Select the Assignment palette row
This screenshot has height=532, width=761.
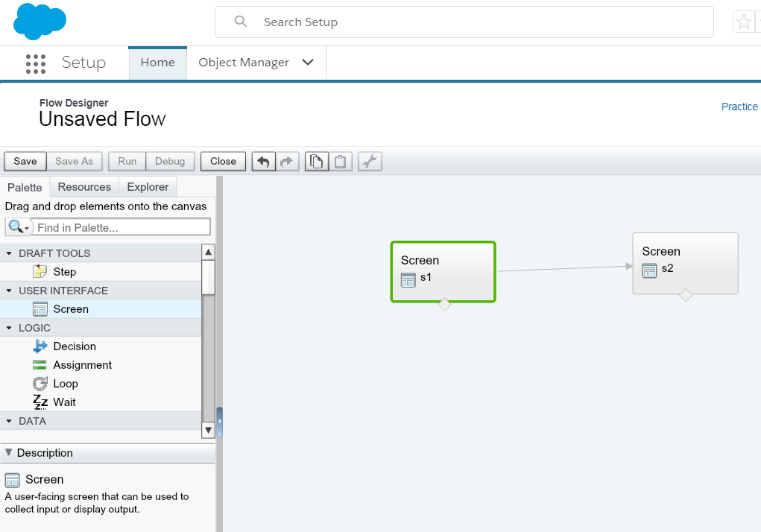[101, 364]
